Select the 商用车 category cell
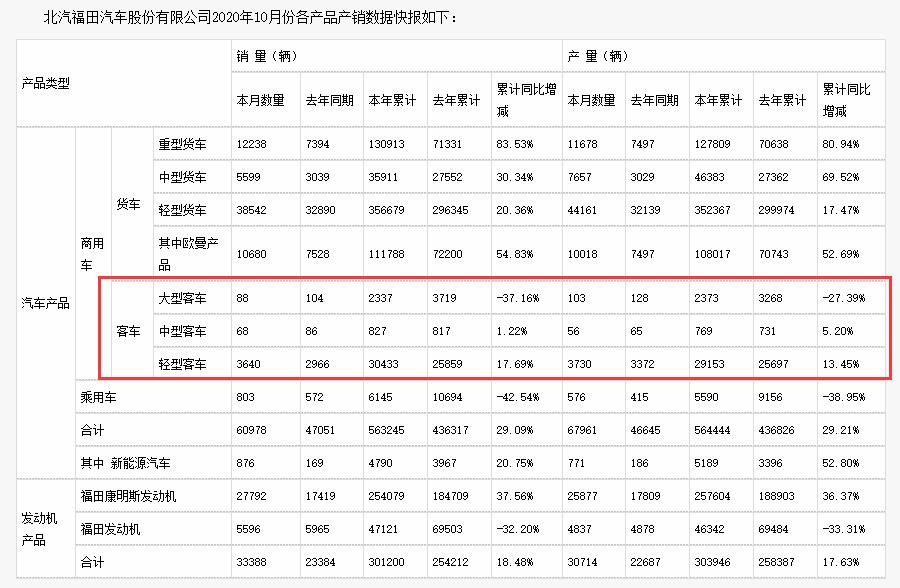The width and height of the screenshot is (900, 588). point(92,254)
